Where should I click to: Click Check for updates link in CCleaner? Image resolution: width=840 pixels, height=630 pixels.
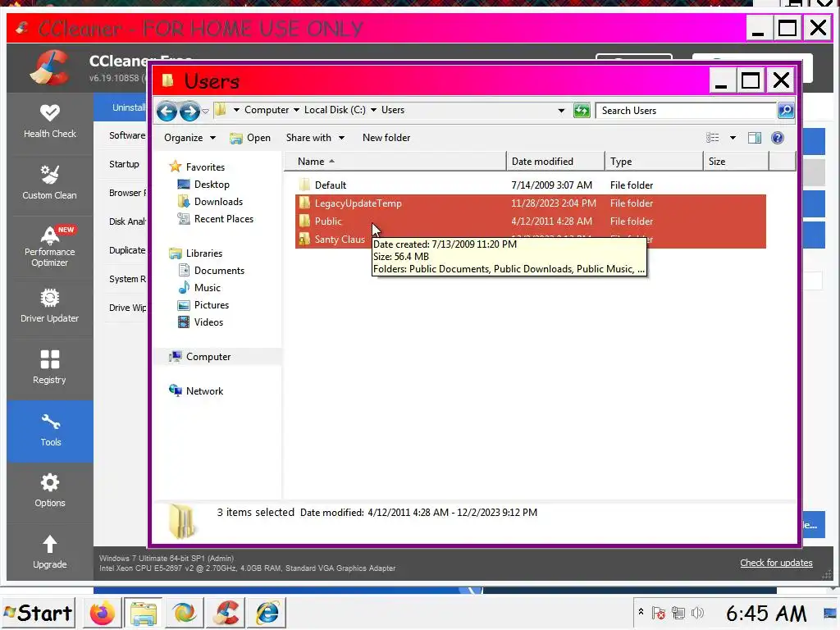coord(776,563)
